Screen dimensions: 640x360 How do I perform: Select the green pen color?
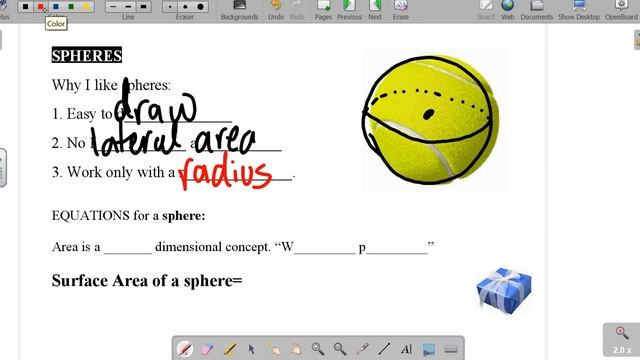tap(71, 7)
